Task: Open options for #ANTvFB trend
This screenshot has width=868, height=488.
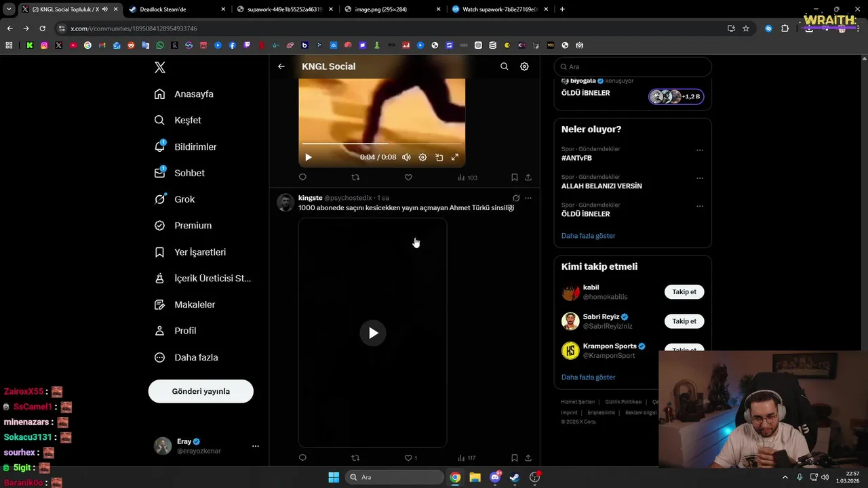Action: tap(700, 150)
